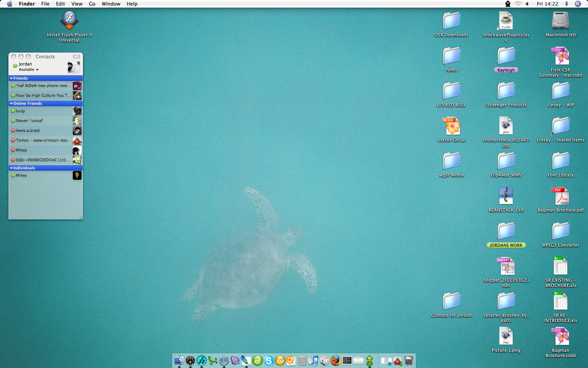Collapse the Friends group in Contacts
The width and height of the screenshot is (588, 368).
pyautogui.click(x=11, y=78)
